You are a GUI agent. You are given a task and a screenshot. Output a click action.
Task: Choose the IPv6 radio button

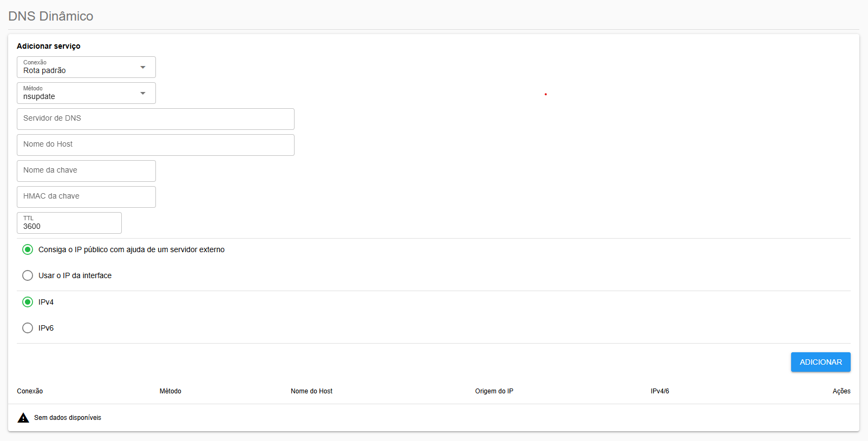tap(28, 328)
